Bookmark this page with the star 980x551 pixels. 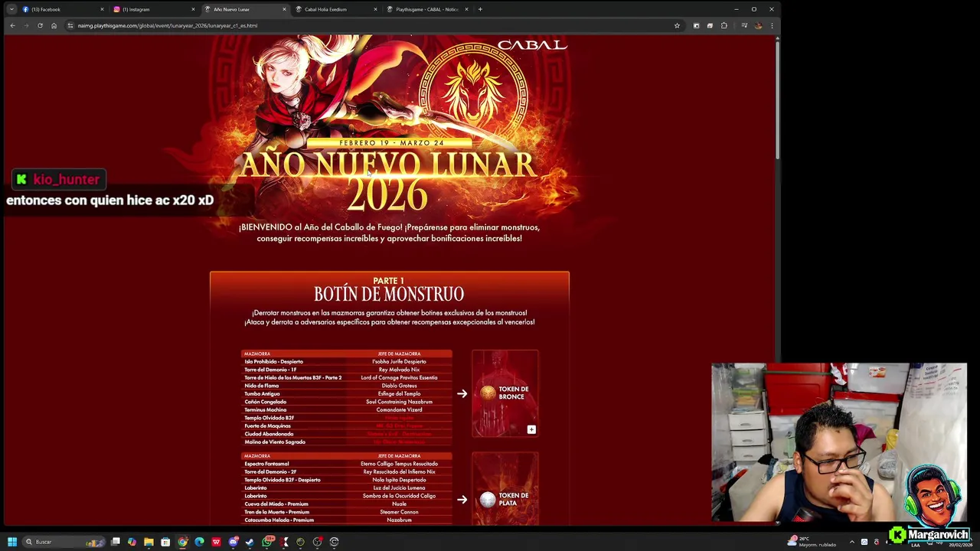[x=677, y=25]
